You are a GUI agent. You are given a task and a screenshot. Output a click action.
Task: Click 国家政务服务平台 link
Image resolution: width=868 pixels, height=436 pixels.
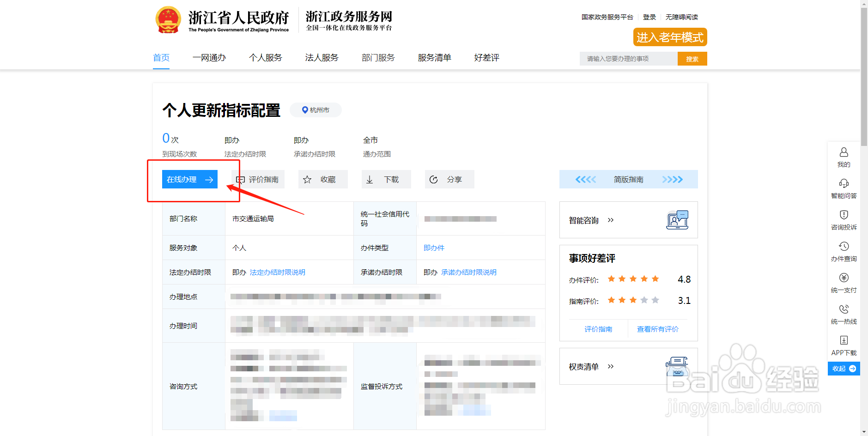pos(607,17)
